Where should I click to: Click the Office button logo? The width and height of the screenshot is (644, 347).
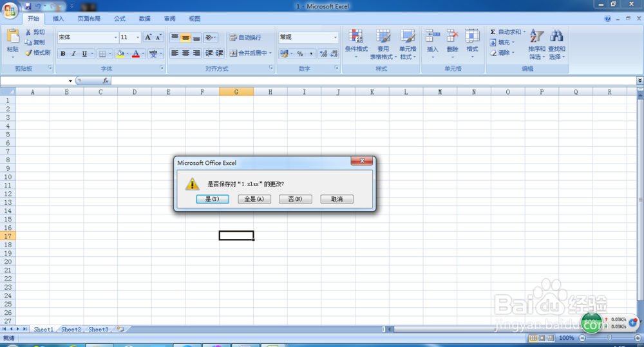10,10
